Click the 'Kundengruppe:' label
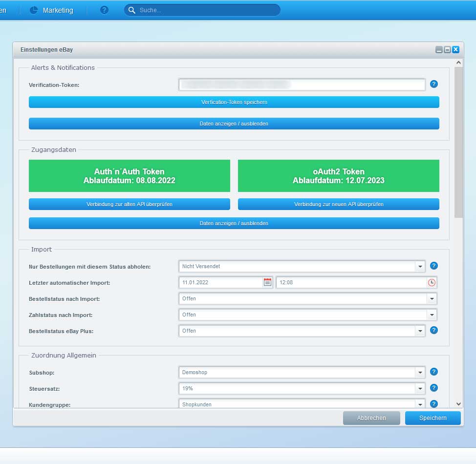Screen dimensions: 476x464 [x=50, y=405]
